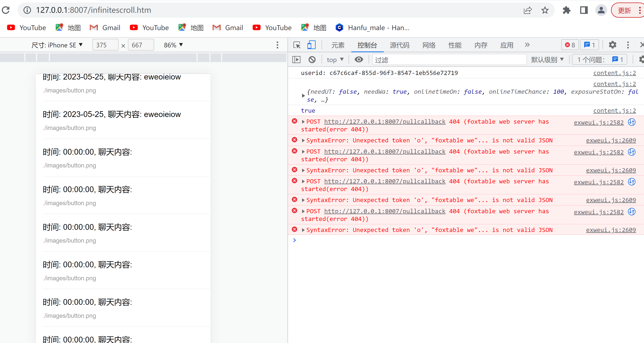Click the network request icon on third POST error

pyautogui.click(x=632, y=182)
